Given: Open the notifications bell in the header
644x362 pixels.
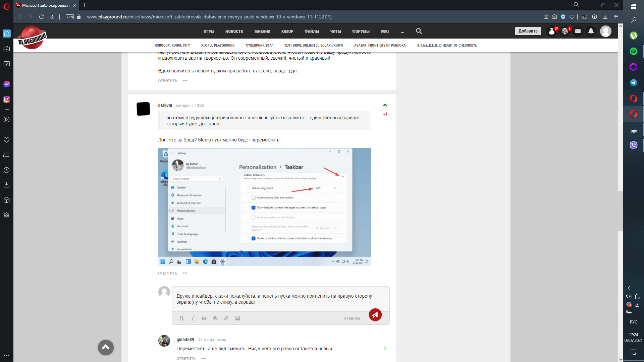Looking at the screenshot, I should point(591,31).
